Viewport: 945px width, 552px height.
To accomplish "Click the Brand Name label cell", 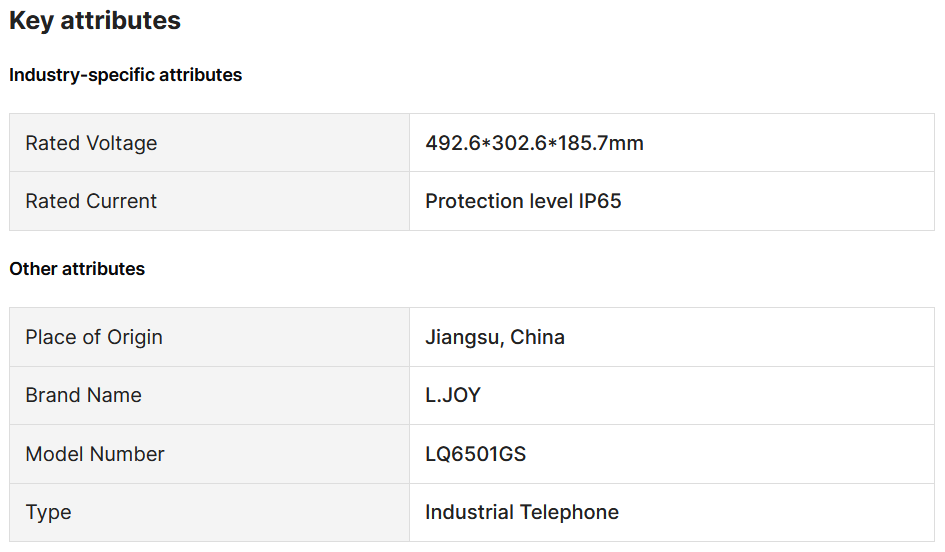I will 209,395.
